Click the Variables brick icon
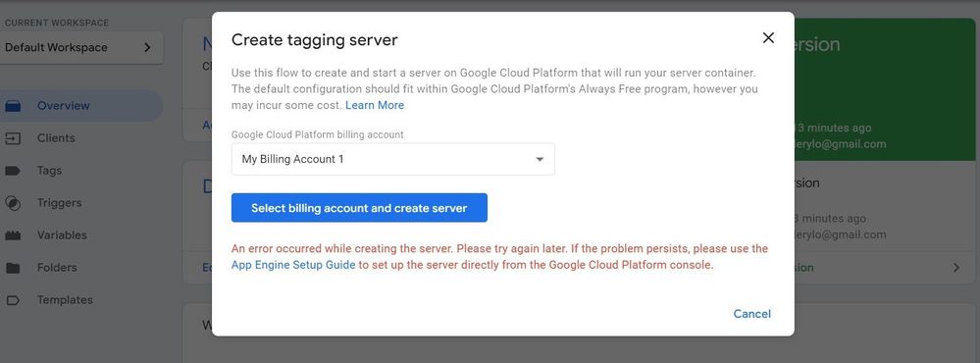This screenshot has width=980, height=363. point(13,235)
